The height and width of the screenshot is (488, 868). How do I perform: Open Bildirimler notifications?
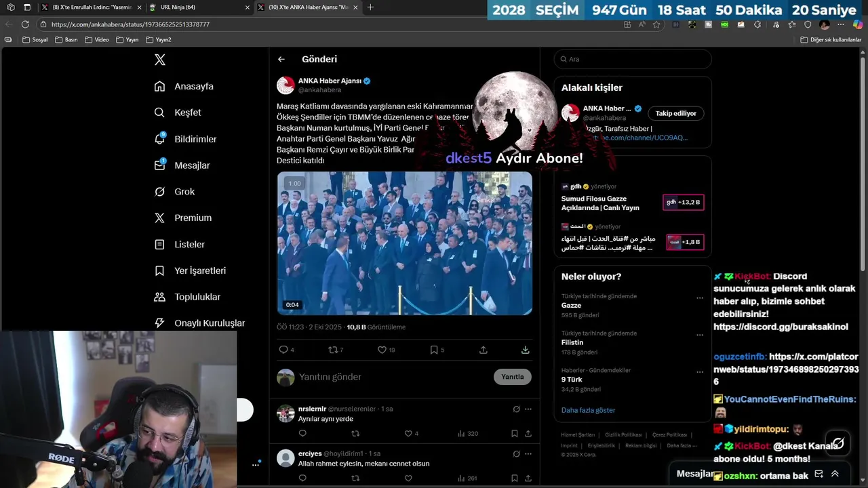(186, 139)
